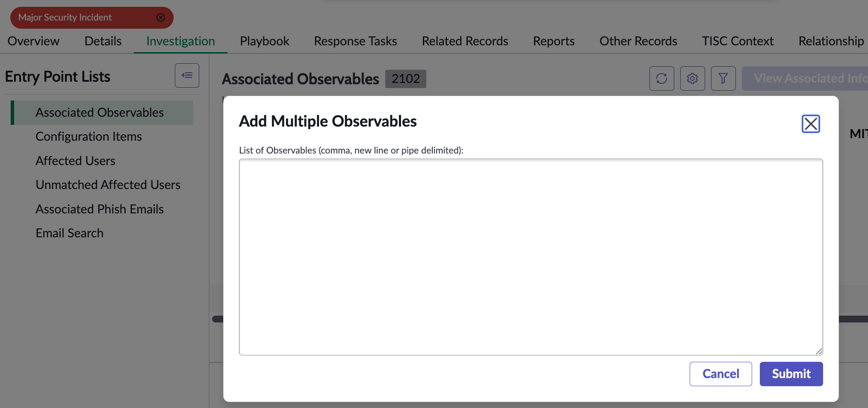Switch to the Details tab
This screenshot has height=408, width=868.
click(103, 41)
